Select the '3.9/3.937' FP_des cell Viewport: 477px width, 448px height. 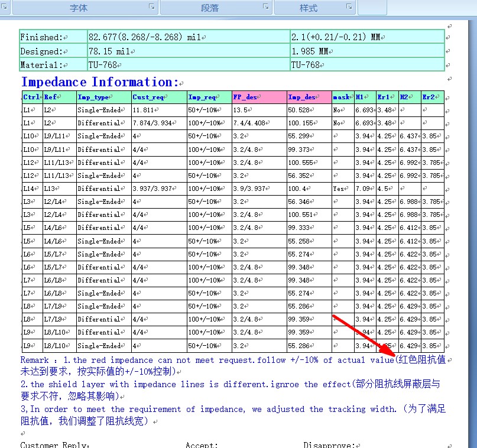tap(259, 189)
